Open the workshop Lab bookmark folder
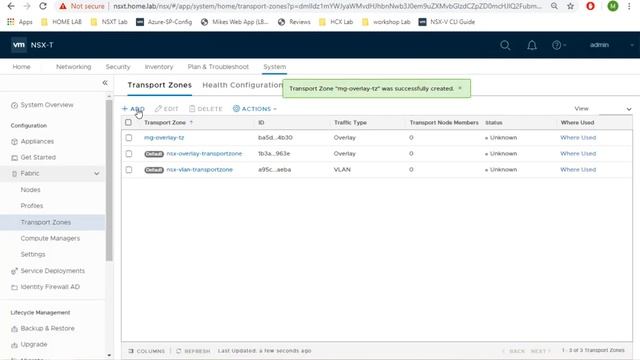The height and width of the screenshot is (360, 640). click(386, 22)
